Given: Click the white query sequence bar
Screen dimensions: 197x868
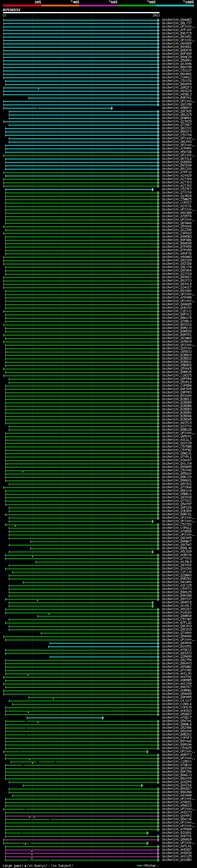Looking at the screenshot, I should 81,13.
